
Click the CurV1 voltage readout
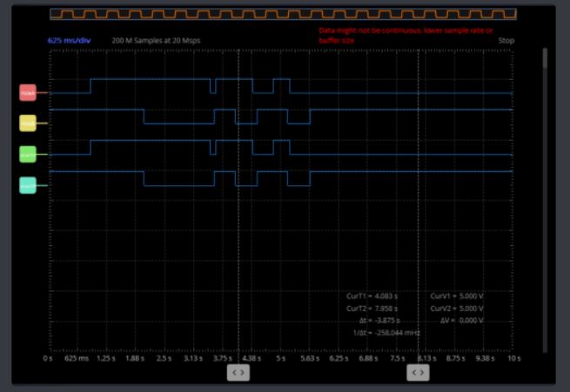click(457, 296)
